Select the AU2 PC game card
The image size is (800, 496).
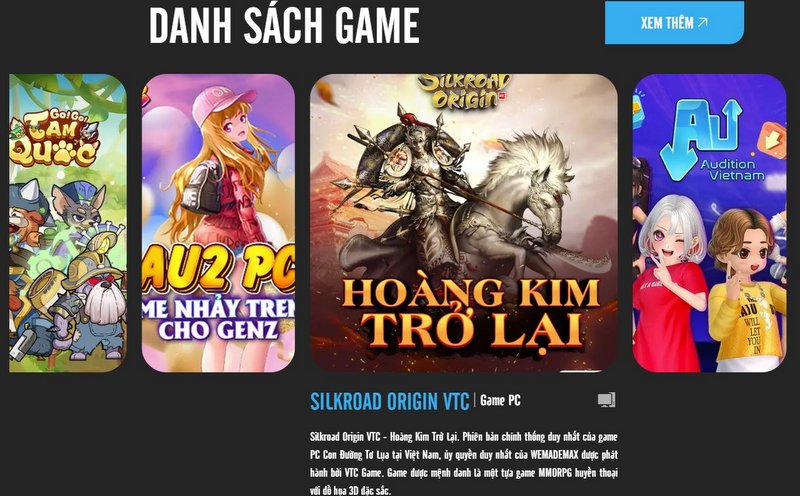(x=218, y=223)
